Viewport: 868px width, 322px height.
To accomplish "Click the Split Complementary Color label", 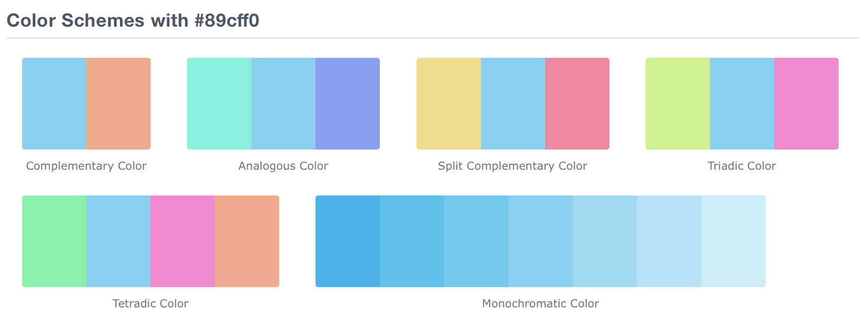I will coord(513,166).
